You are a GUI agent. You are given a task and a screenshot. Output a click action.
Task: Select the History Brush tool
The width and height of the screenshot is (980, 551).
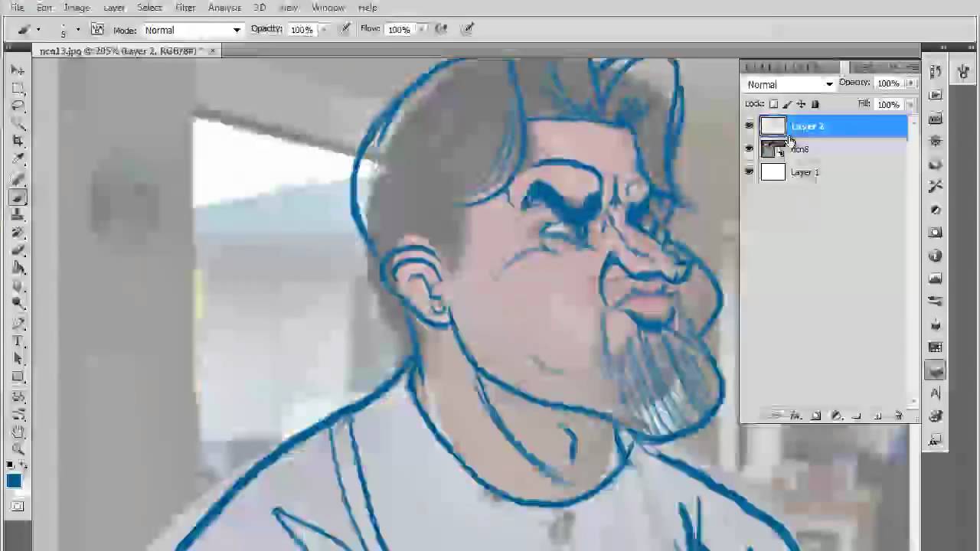click(18, 232)
